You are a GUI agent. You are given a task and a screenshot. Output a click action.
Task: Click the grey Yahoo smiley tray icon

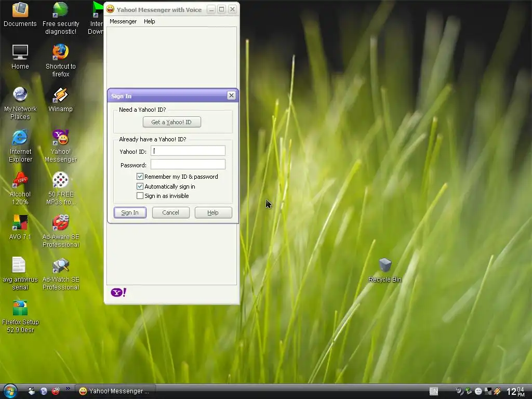[478, 391]
